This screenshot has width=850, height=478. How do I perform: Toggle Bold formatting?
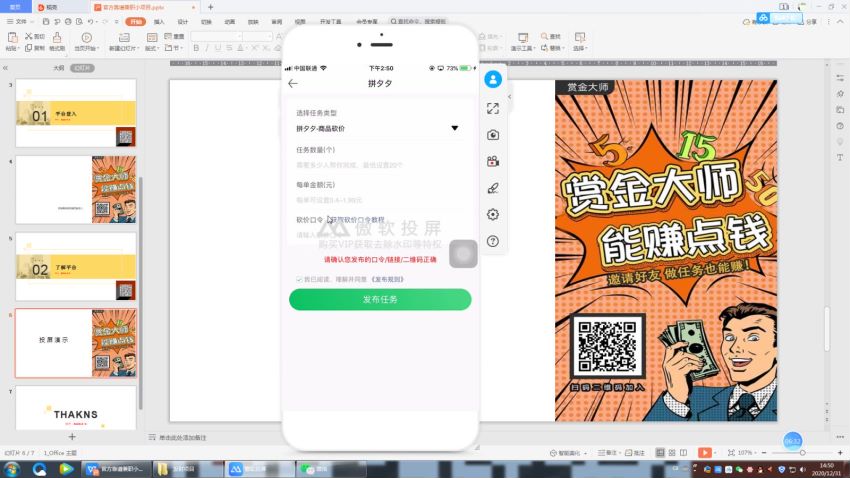[196, 48]
